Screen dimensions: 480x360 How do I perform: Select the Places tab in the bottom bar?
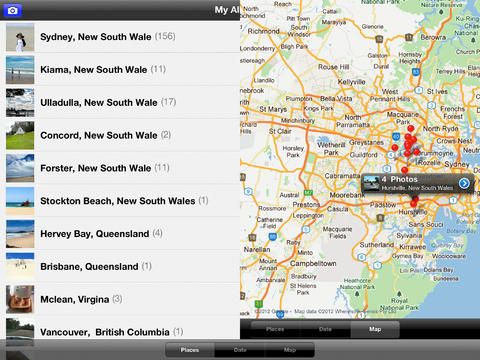[x=190, y=350]
